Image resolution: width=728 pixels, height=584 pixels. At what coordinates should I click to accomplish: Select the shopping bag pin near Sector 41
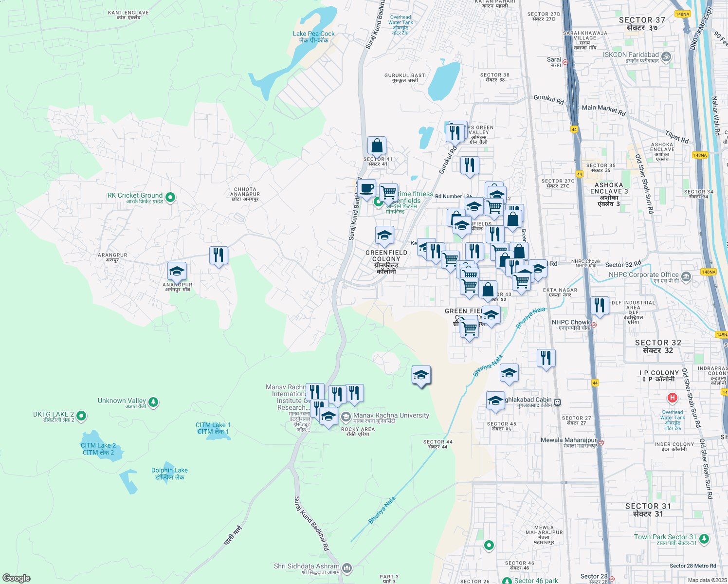click(x=377, y=146)
